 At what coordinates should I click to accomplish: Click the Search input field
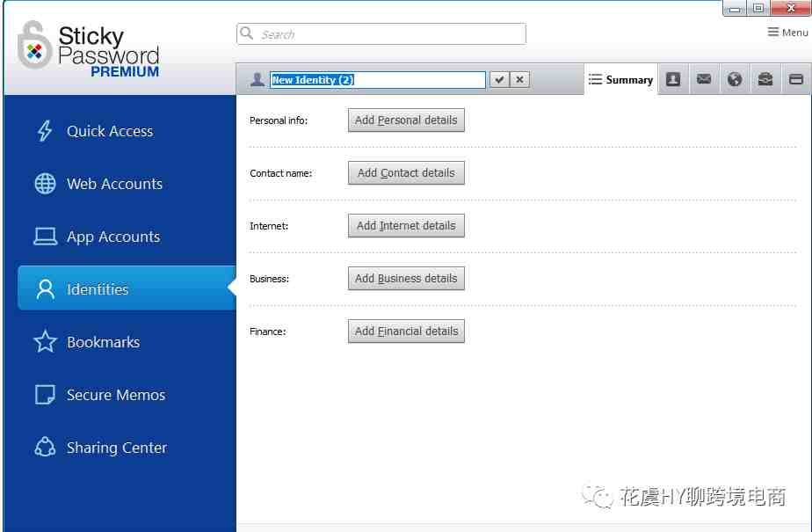click(x=381, y=34)
